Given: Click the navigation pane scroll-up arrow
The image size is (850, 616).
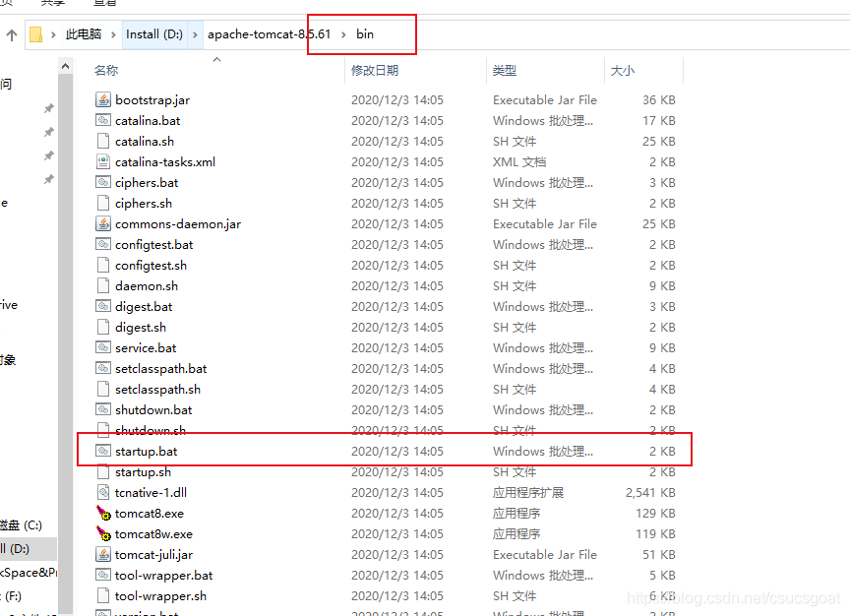Looking at the screenshot, I should [65, 66].
